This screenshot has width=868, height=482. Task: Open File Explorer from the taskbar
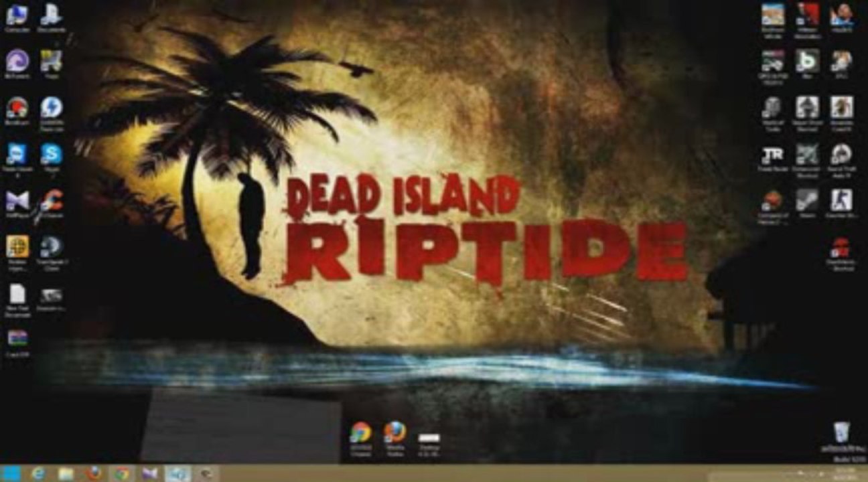(66, 473)
